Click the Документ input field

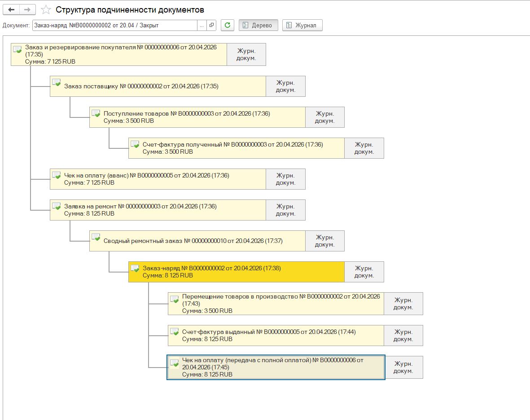coord(114,25)
